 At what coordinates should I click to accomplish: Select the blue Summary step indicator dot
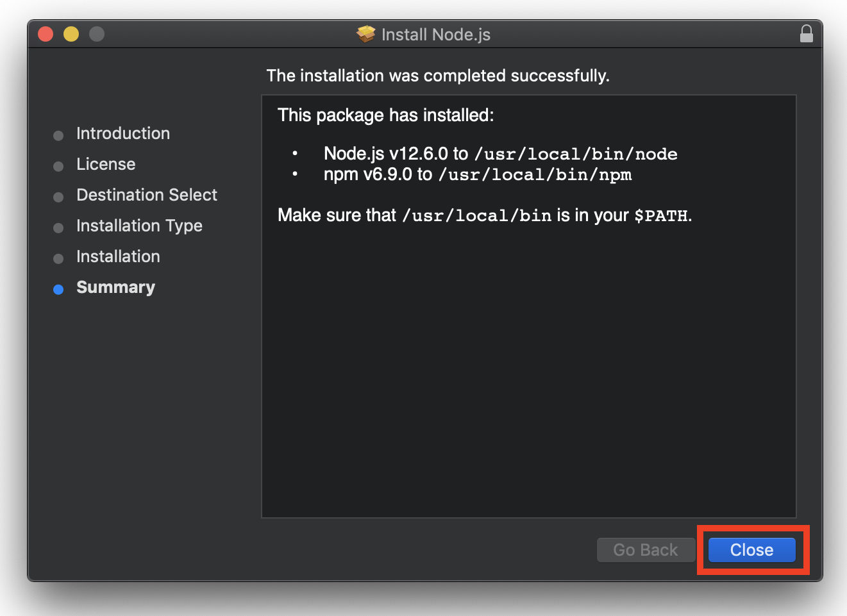coord(58,289)
